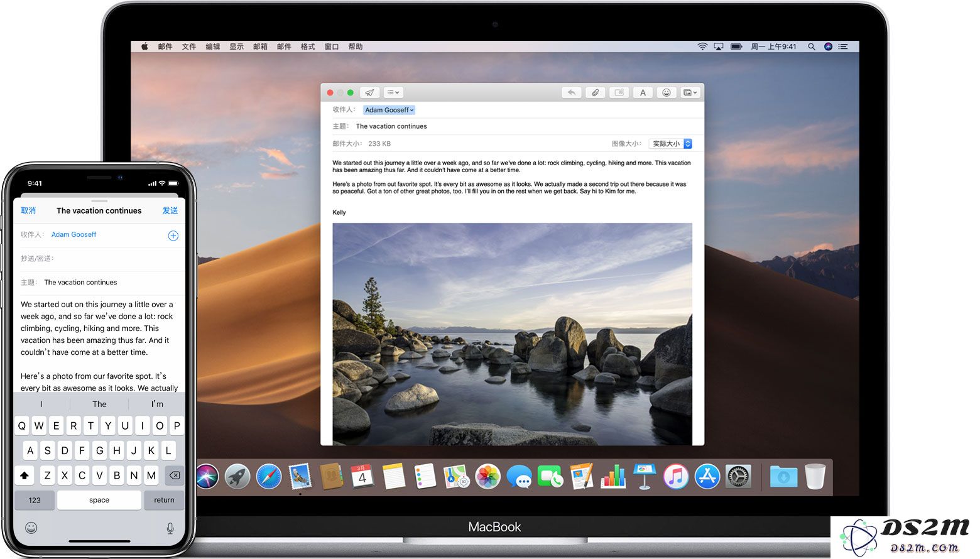This screenshot has width=980, height=559.
Task: Tap the return key on iPhone keyboard
Action: [x=164, y=500]
